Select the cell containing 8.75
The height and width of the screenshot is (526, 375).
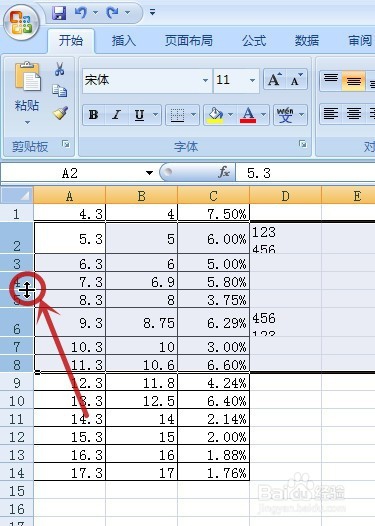(142, 322)
